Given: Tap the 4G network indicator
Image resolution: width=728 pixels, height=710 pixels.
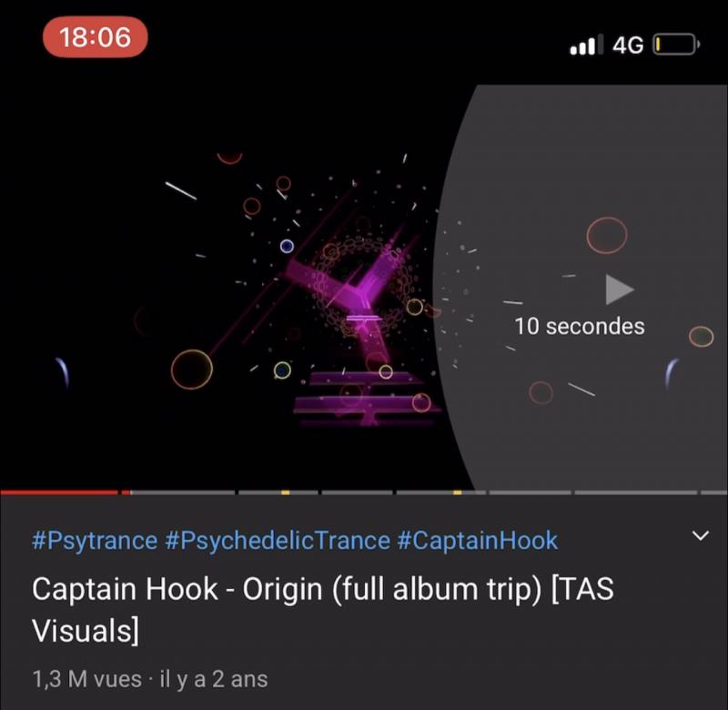Looking at the screenshot, I should pyautogui.click(x=628, y=46).
